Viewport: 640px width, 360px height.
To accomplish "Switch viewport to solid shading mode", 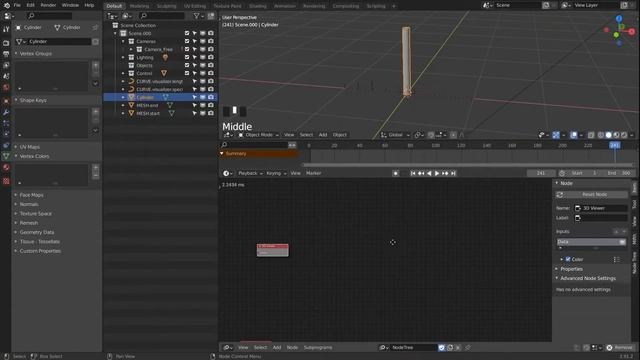I will [x=609, y=135].
